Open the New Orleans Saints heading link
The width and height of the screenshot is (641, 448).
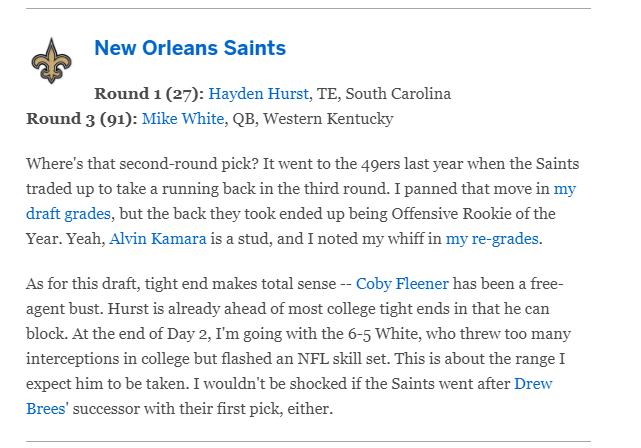pyautogui.click(x=190, y=48)
